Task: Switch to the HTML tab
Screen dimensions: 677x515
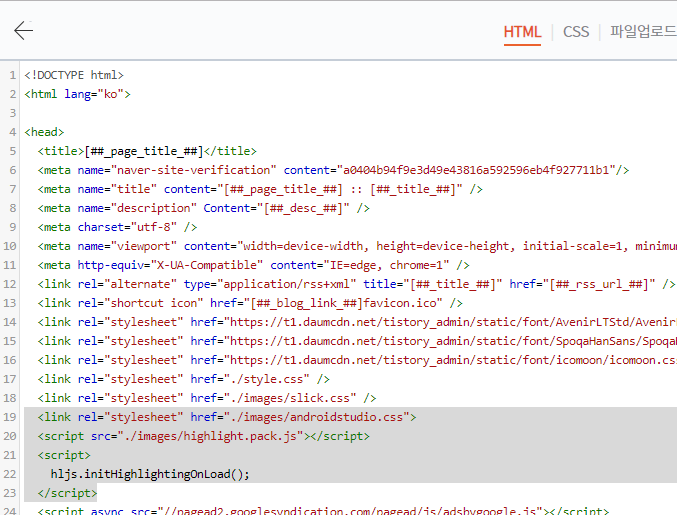Action: tap(522, 32)
